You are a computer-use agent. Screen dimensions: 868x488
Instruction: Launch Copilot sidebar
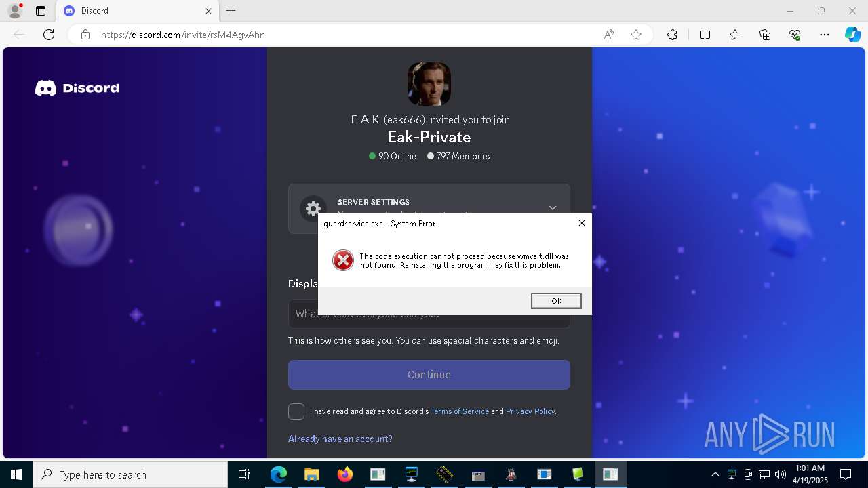click(852, 35)
